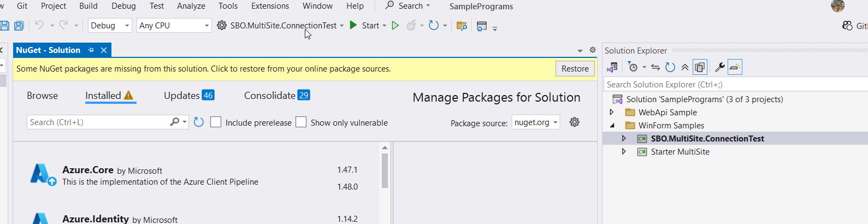Open the document tabs list dropdown arrow

point(580,50)
